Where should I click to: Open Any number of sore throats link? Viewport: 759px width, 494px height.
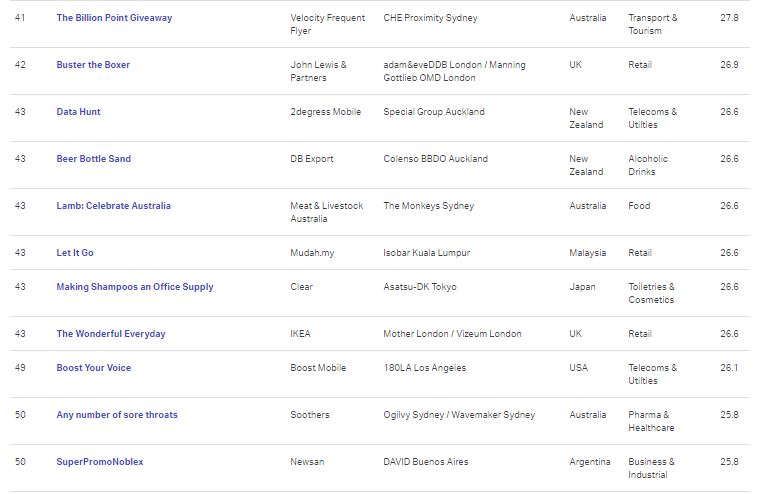pos(117,415)
